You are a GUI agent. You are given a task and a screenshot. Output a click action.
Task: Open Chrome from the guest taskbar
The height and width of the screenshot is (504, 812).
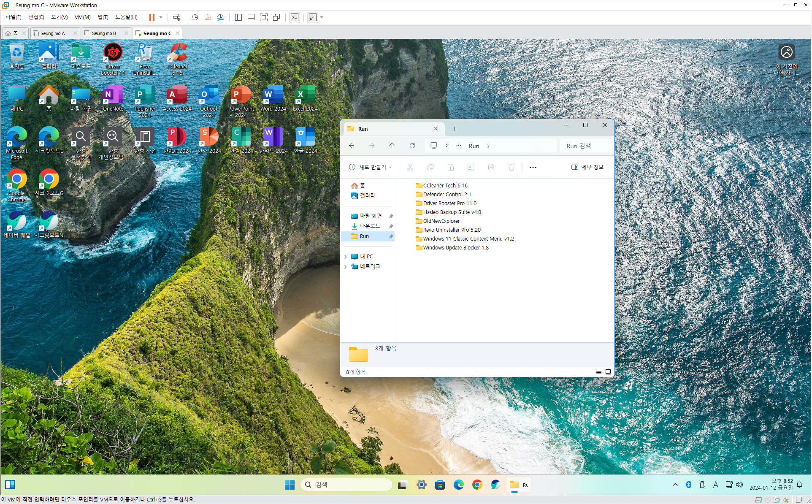(x=477, y=485)
